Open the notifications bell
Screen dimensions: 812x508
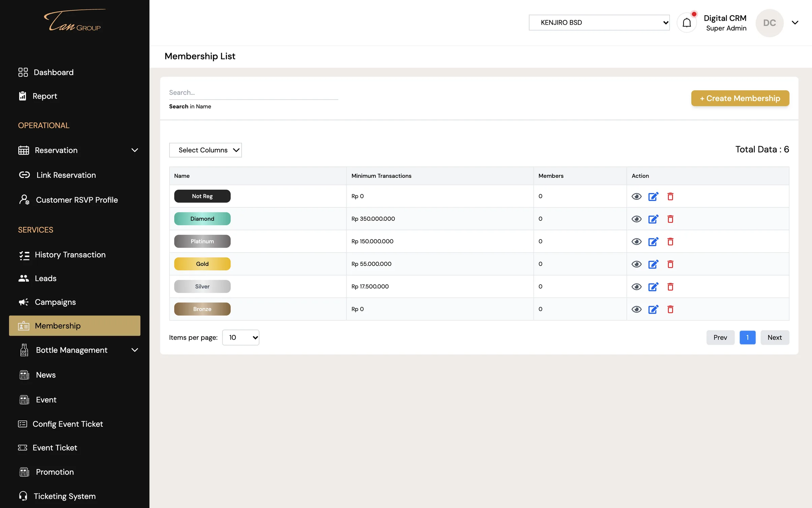click(x=686, y=23)
